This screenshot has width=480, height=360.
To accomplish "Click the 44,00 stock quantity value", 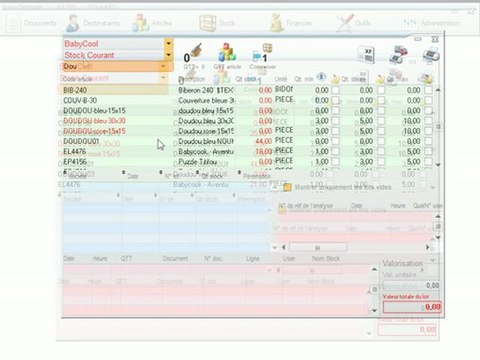I will coord(264,141).
